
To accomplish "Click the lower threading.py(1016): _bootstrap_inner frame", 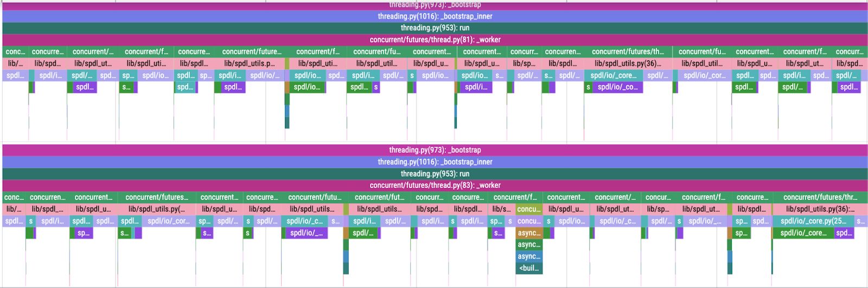I will [435, 162].
